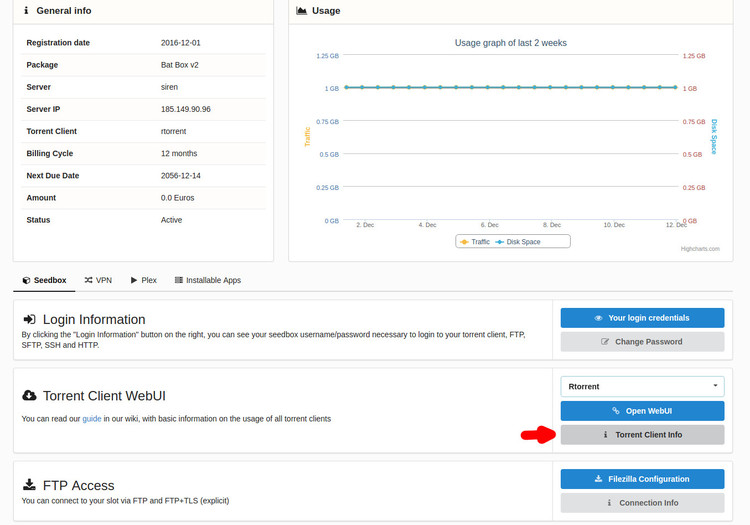The height and width of the screenshot is (525, 750).
Task: Click the FTP Access download tray icon
Action: click(x=29, y=485)
